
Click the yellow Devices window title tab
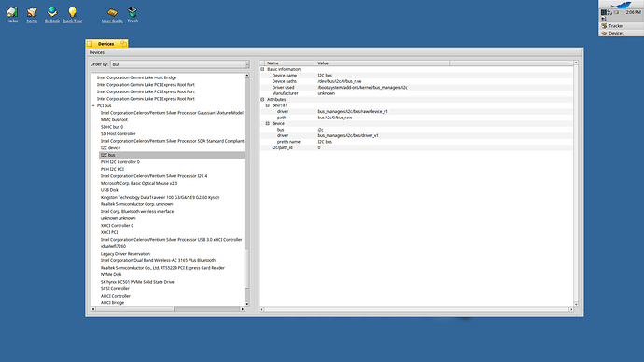[106, 44]
